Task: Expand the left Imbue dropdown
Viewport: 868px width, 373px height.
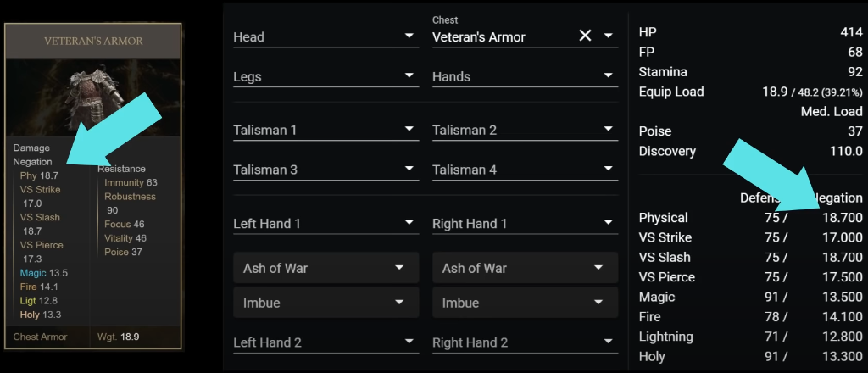Action: (325, 303)
